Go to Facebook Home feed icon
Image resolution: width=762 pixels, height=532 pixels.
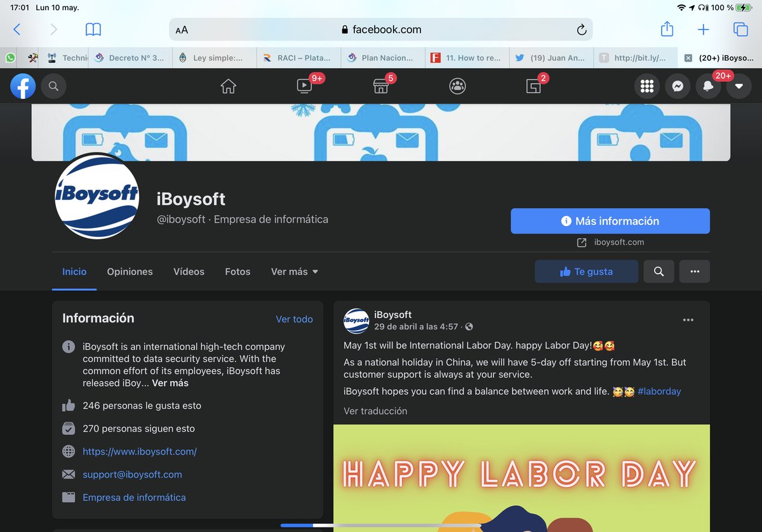[229, 86]
